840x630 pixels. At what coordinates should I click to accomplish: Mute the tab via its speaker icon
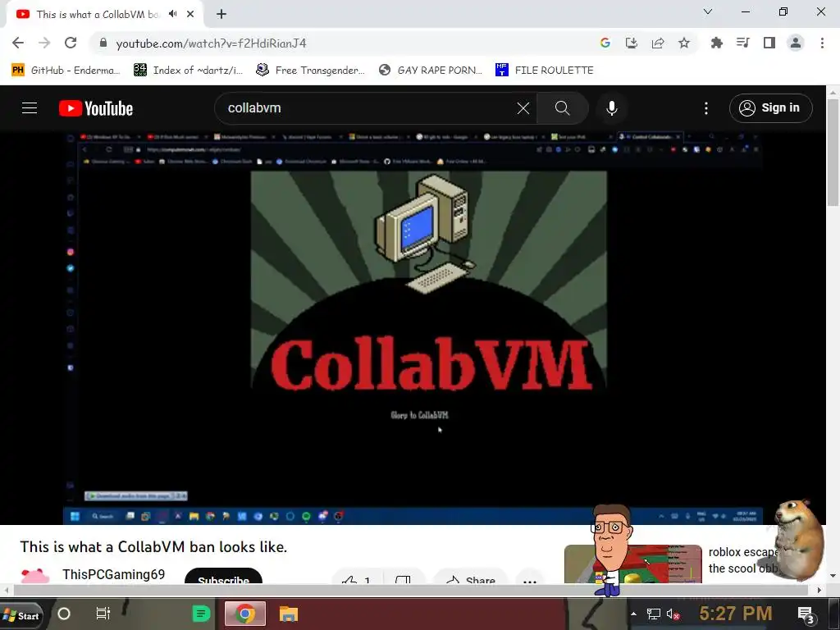pyautogui.click(x=172, y=14)
